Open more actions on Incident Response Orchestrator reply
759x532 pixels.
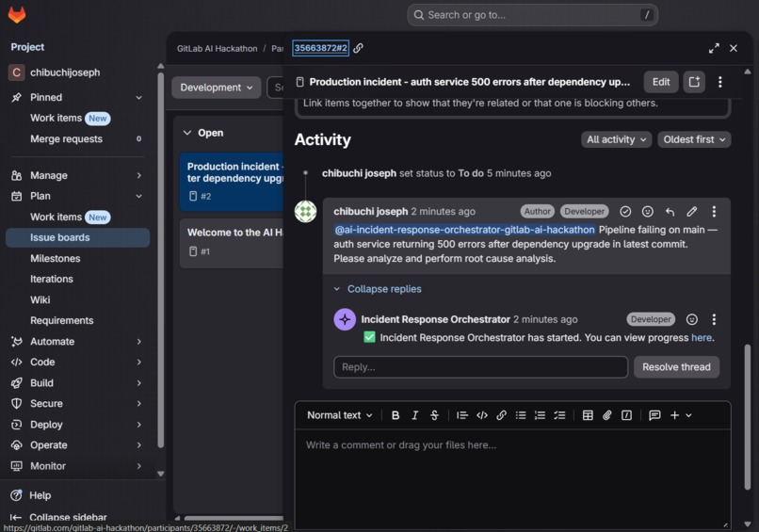(714, 319)
